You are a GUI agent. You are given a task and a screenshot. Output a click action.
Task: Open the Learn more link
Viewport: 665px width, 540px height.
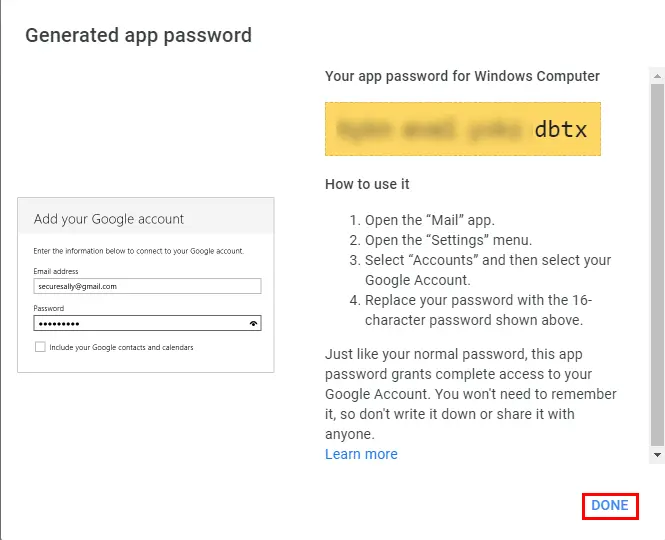(361, 454)
